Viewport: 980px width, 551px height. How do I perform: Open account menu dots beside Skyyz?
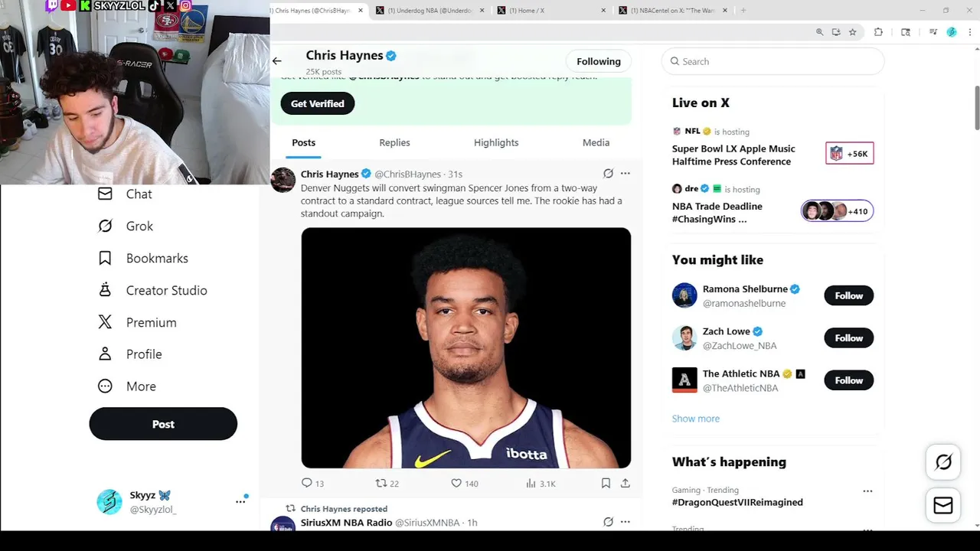coord(240,502)
